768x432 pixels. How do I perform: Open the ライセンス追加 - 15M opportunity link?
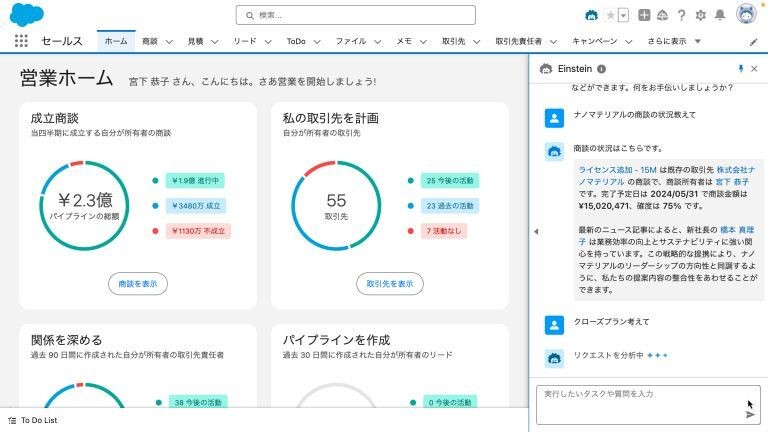[x=617, y=170]
